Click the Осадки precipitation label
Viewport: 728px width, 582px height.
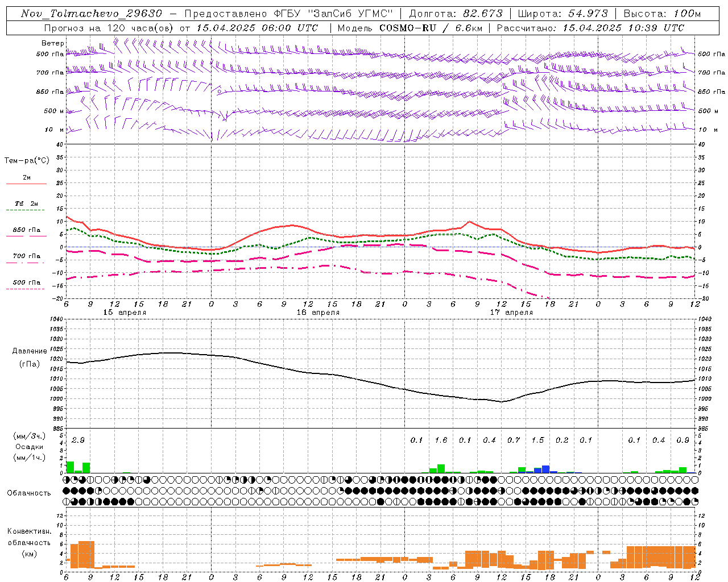tap(29, 447)
